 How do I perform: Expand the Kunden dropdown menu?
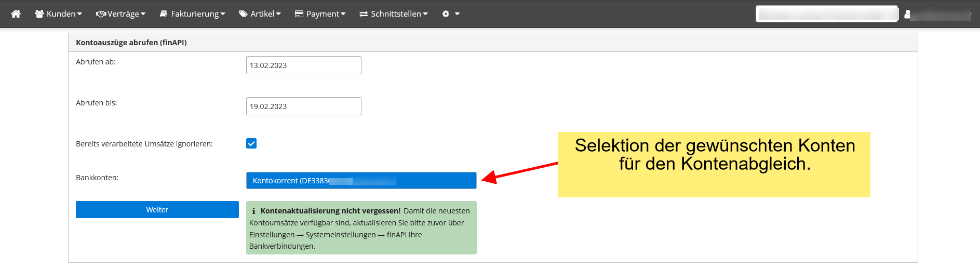coord(59,14)
